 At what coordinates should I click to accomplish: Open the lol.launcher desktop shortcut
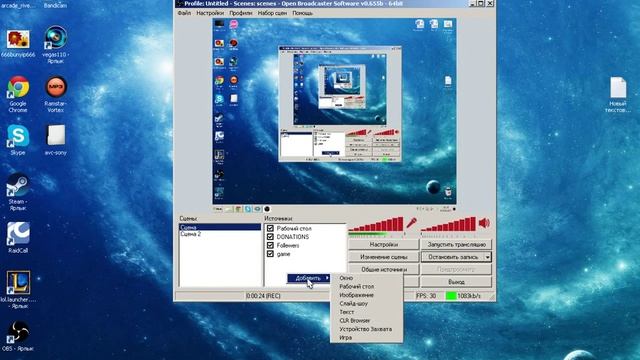[x=18, y=289]
